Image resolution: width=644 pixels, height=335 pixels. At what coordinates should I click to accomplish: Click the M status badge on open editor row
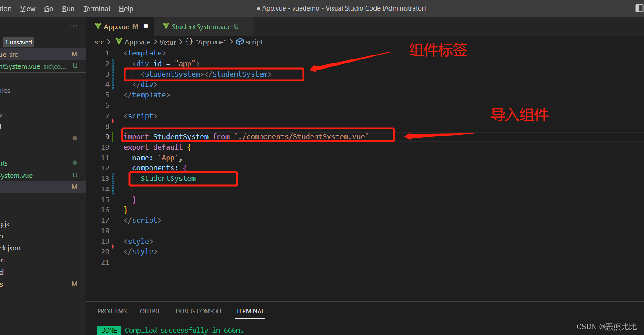[x=74, y=54]
